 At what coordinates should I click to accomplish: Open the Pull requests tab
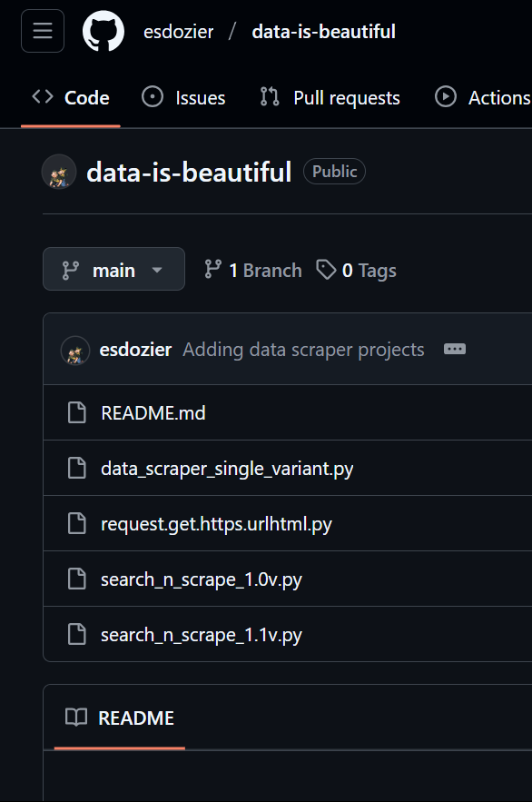click(330, 98)
